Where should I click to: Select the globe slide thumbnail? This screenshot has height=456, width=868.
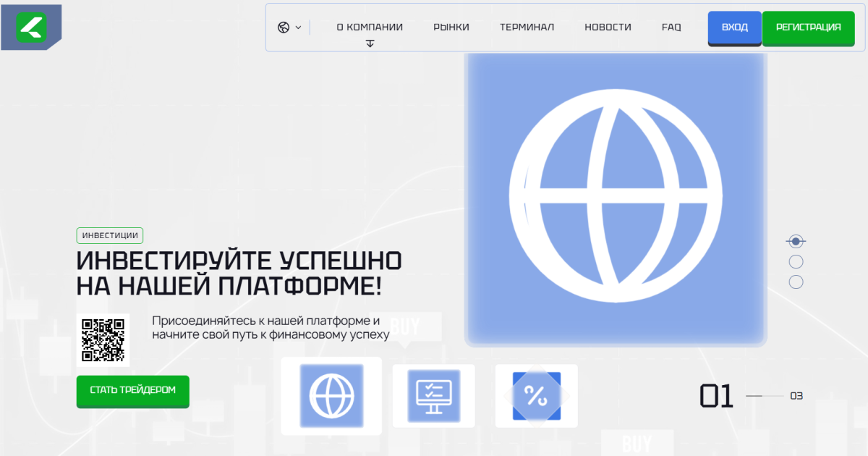331,396
